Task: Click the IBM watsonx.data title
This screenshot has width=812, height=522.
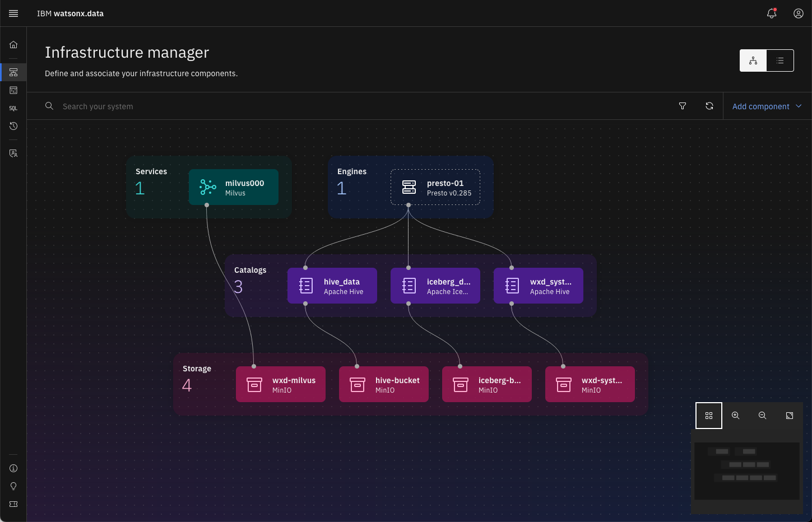Action: pyautogui.click(x=70, y=13)
